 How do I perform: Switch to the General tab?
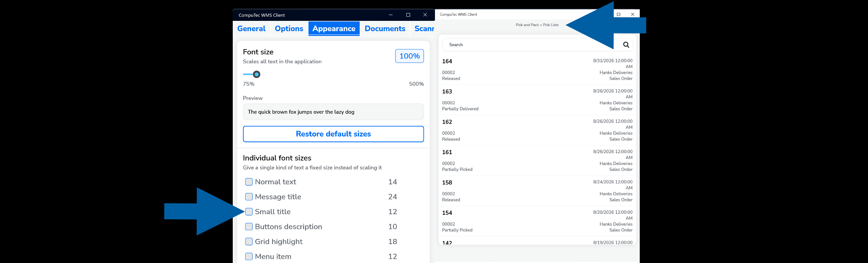click(x=251, y=29)
